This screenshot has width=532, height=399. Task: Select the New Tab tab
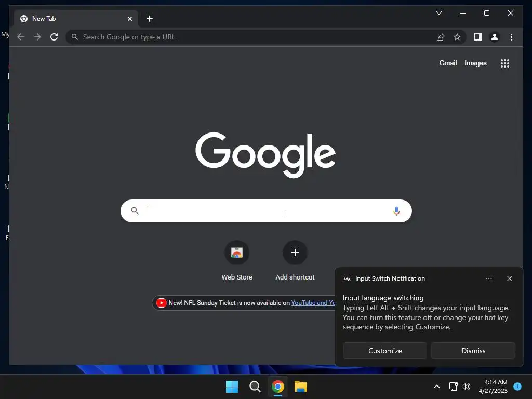76,19
